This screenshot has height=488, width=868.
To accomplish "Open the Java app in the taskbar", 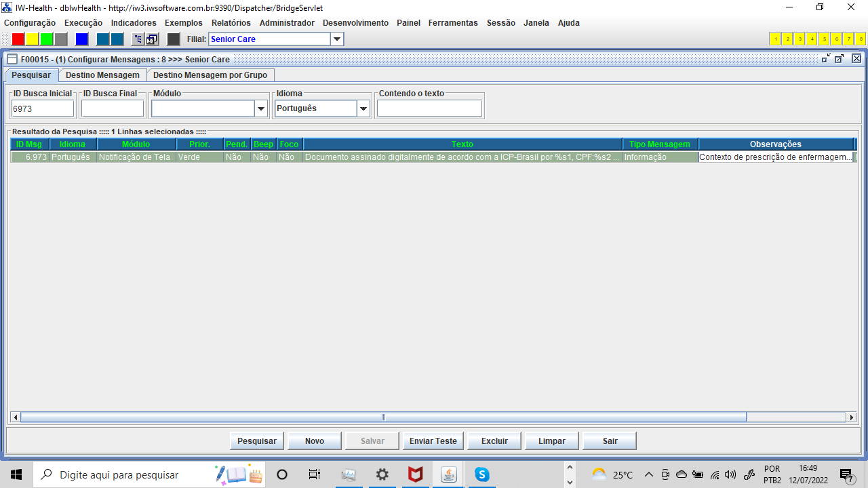I will (x=448, y=474).
